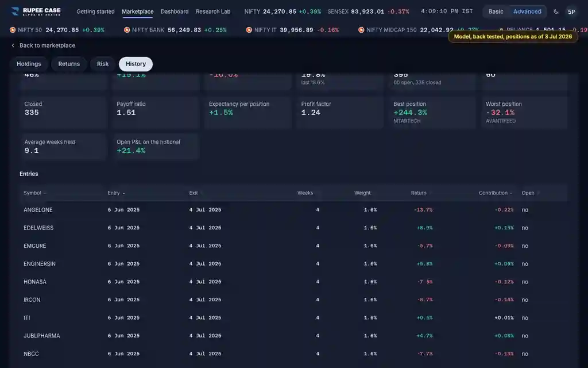This screenshot has height=368, width=588.
Task: Go to Dashboard
Action: [x=175, y=11]
